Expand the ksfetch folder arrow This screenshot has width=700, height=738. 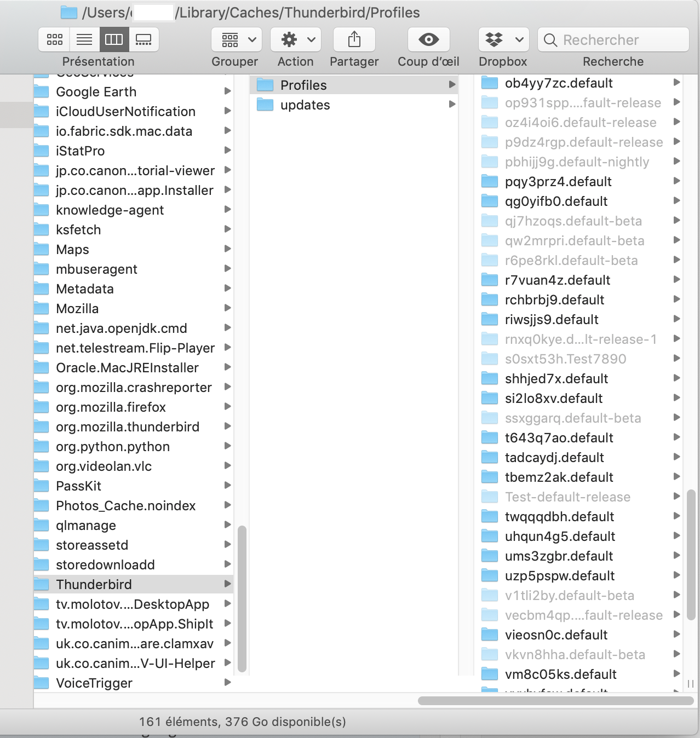click(x=228, y=229)
